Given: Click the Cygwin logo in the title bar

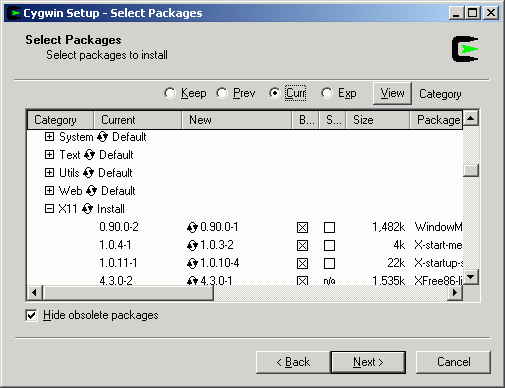Looking at the screenshot, I should pyautogui.click(x=14, y=13).
